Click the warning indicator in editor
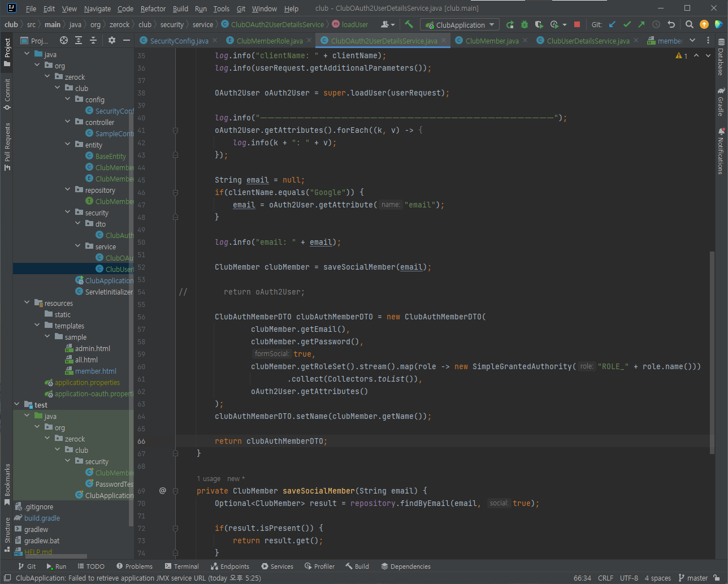This screenshot has height=584, width=728. 682,55
